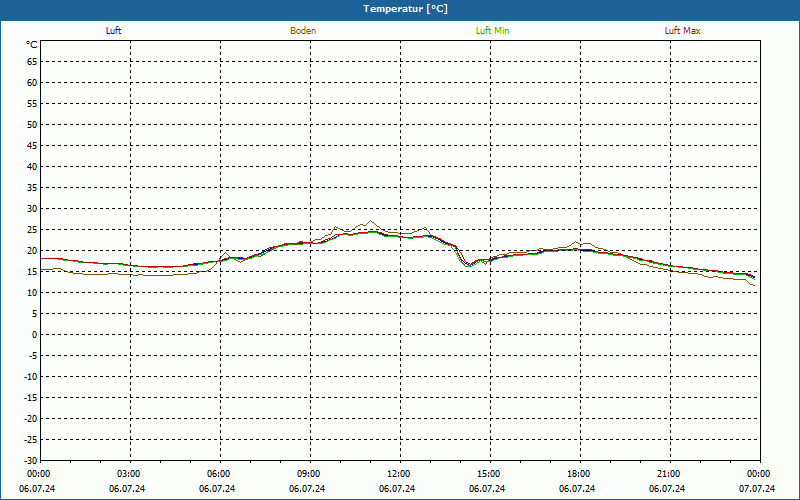Viewport: 800px width, 500px height.
Task: Click the 35 y-axis value
Action: (x=32, y=188)
